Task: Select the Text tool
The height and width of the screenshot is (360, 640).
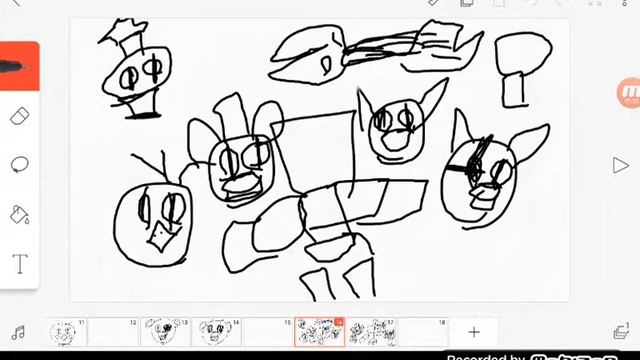Action: point(20,264)
